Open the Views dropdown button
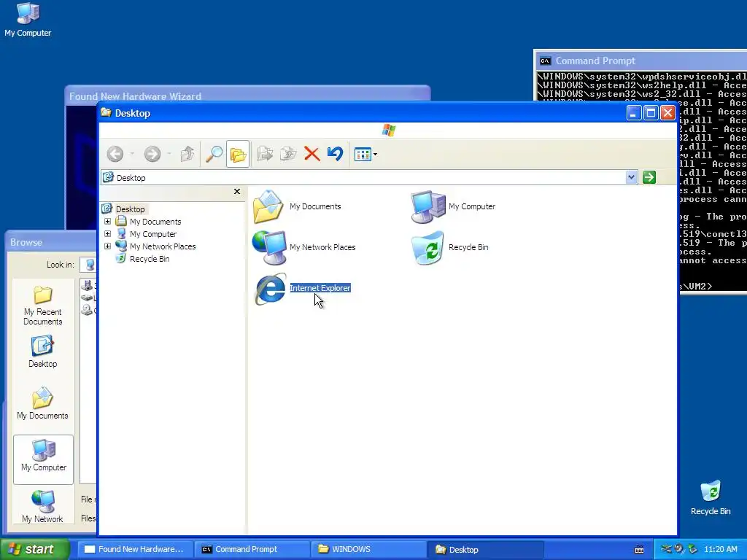747x560 pixels. [x=366, y=154]
